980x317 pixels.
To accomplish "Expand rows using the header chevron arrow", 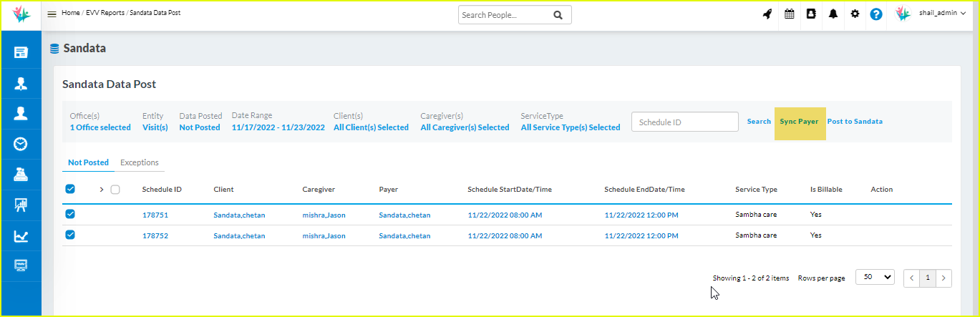I will (102, 190).
